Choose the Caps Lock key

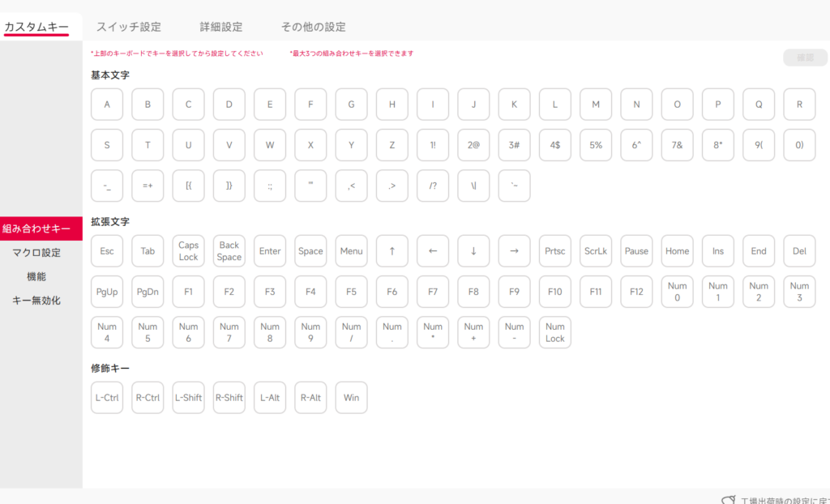pos(188,251)
